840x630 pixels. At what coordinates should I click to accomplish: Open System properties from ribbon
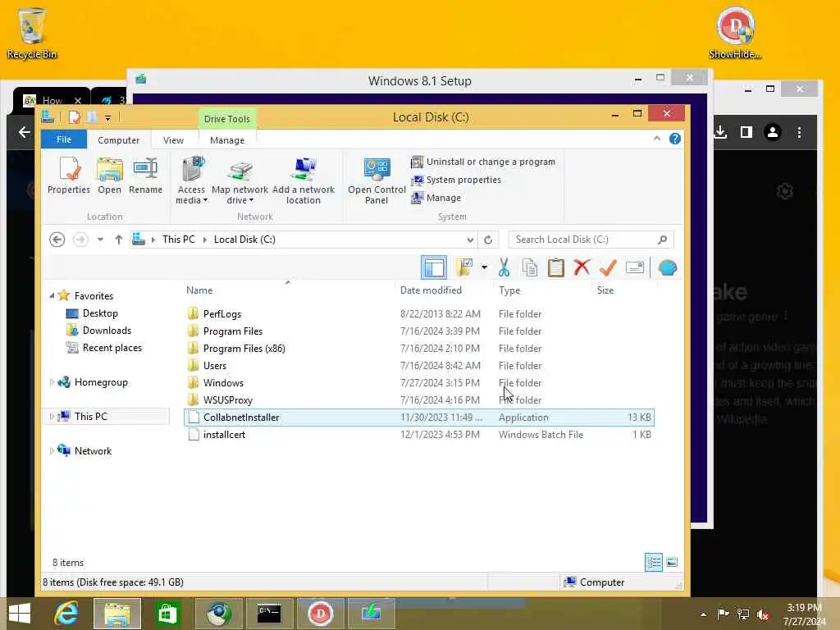click(456, 180)
